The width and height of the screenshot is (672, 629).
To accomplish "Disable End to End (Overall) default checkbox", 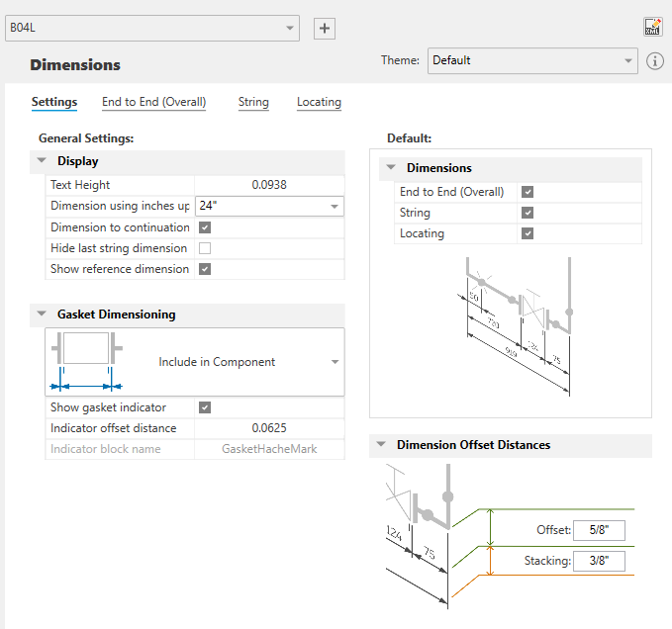I will (x=528, y=192).
